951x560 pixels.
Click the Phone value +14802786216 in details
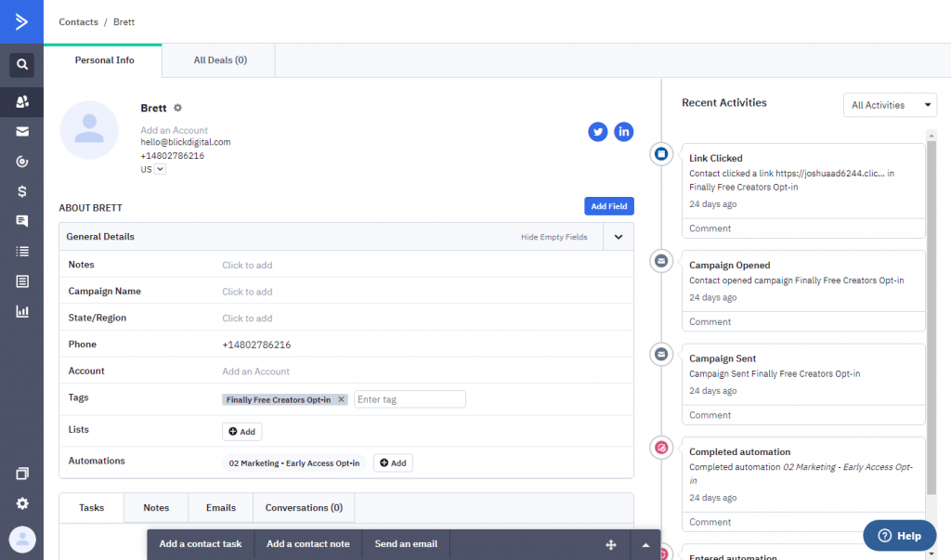point(256,345)
